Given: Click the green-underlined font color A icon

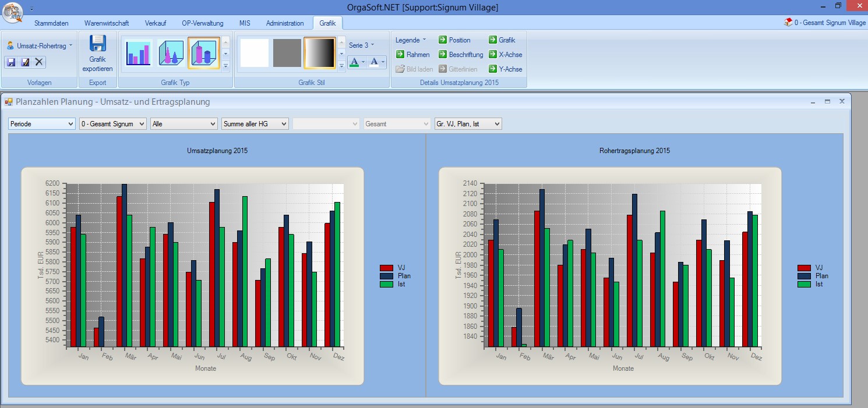Looking at the screenshot, I should pos(354,62).
